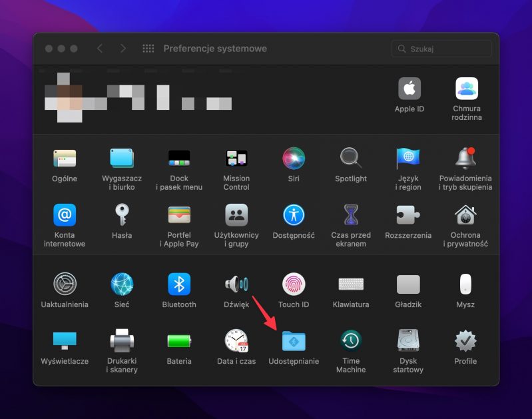The image size is (532, 419).
Task: Open the Profile preference pane
Action: coord(465,340)
